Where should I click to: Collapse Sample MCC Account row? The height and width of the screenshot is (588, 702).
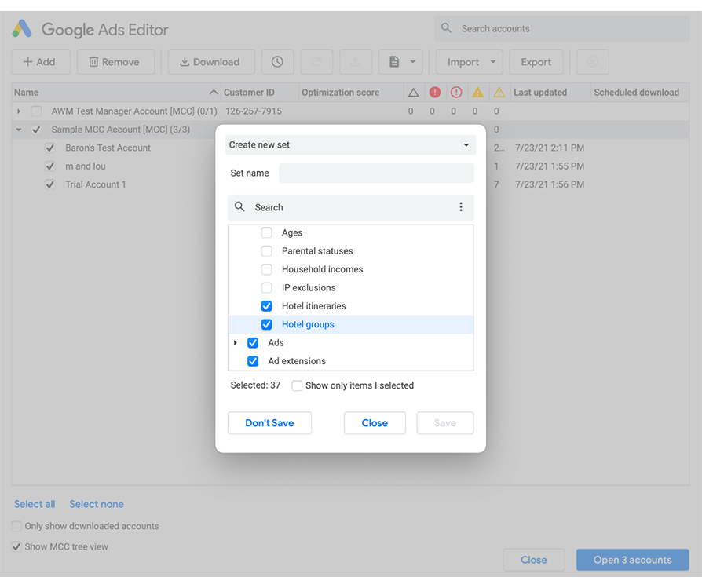pyautogui.click(x=19, y=130)
